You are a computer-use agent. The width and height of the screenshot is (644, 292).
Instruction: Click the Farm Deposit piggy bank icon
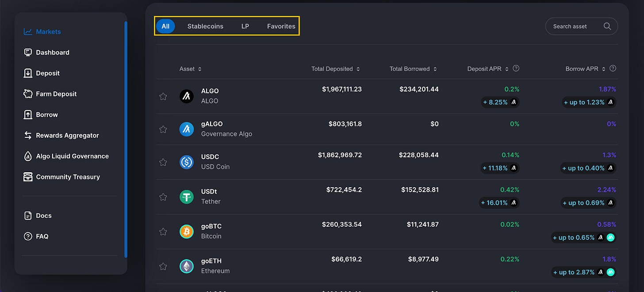[28, 94]
